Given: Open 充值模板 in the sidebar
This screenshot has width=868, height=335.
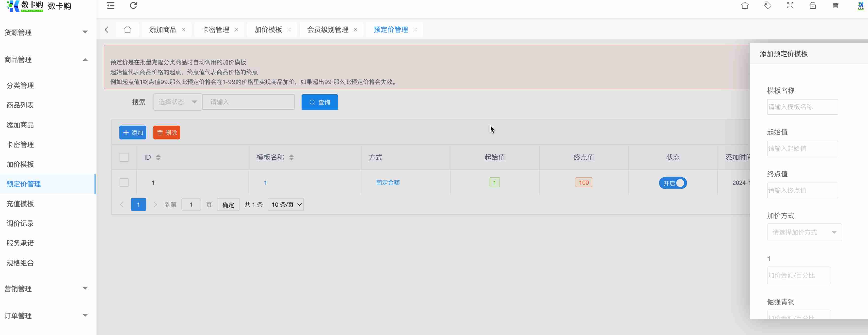Looking at the screenshot, I should 20,203.
